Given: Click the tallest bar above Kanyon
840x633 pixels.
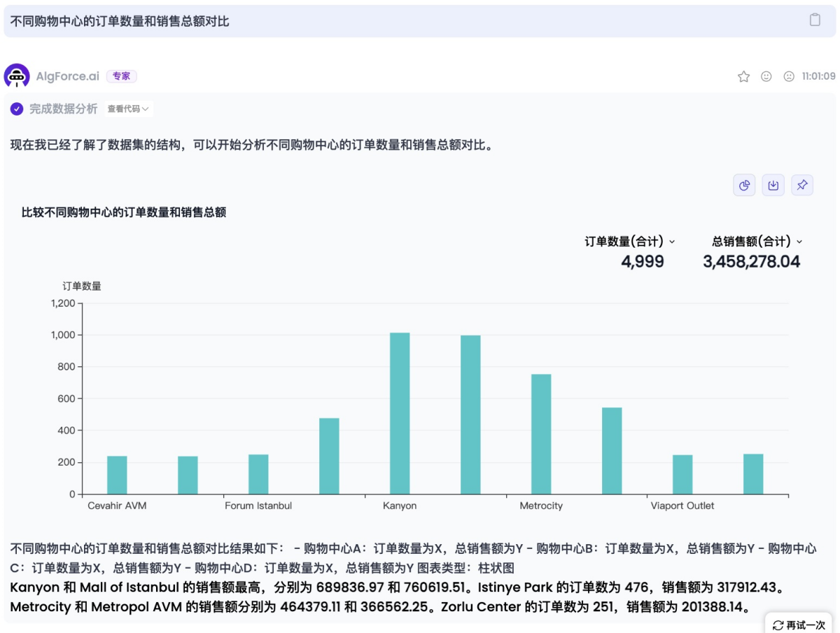Looking at the screenshot, I should click(400, 413).
